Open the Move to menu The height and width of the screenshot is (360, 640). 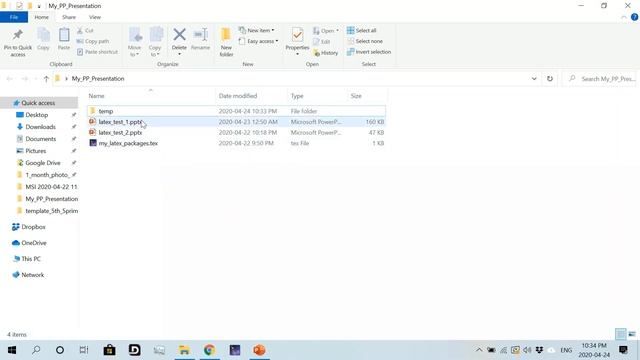(134, 42)
